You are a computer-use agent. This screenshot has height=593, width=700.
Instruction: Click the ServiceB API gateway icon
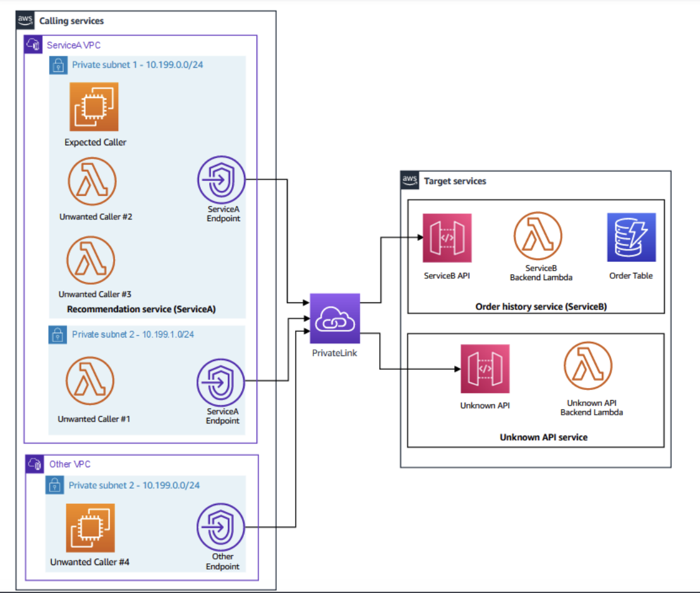pyautogui.click(x=447, y=238)
